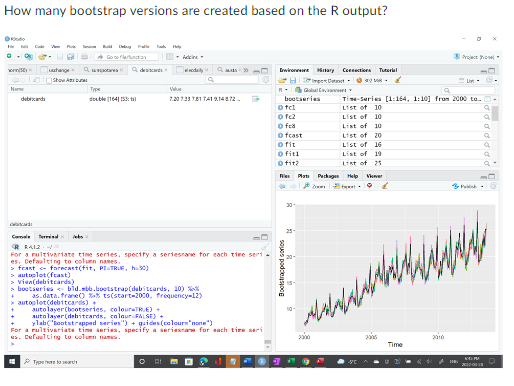Click the load workspace folder icon
This screenshot has height=386, width=514.
pyautogui.click(x=282, y=80)
